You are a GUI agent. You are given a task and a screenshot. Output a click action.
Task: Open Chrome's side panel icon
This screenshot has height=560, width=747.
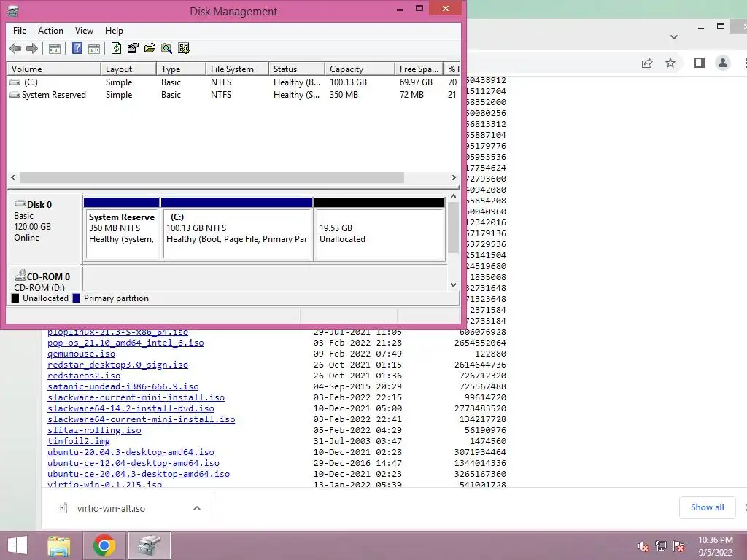click(699, 63)
